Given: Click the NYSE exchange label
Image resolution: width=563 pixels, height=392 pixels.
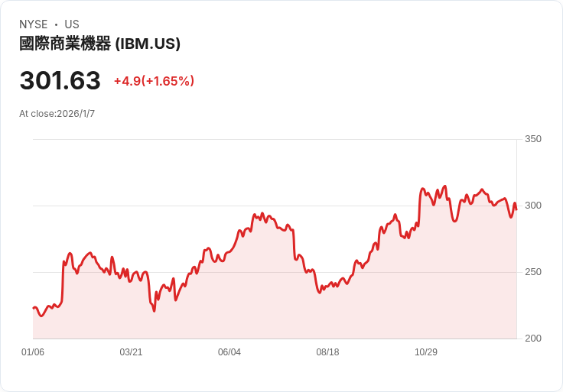Looking at the screenshot, I should [x=34, y=24].
